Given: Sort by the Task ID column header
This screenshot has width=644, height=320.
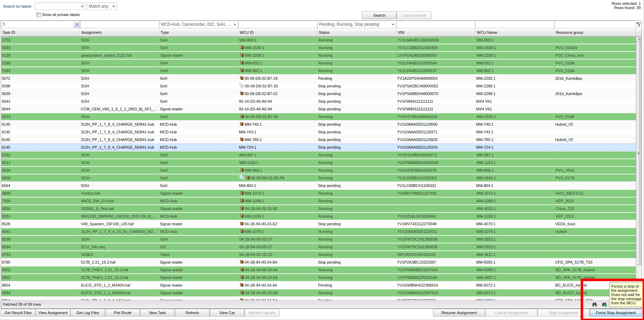Looking at the screenshot, I should (x=40, y=32).
